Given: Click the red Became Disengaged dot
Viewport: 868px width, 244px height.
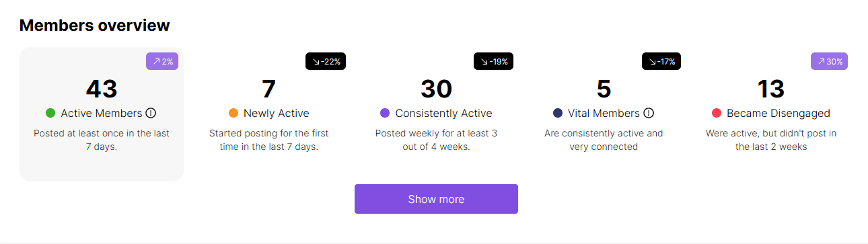Looking at the screenshot, I should point(716,113).
